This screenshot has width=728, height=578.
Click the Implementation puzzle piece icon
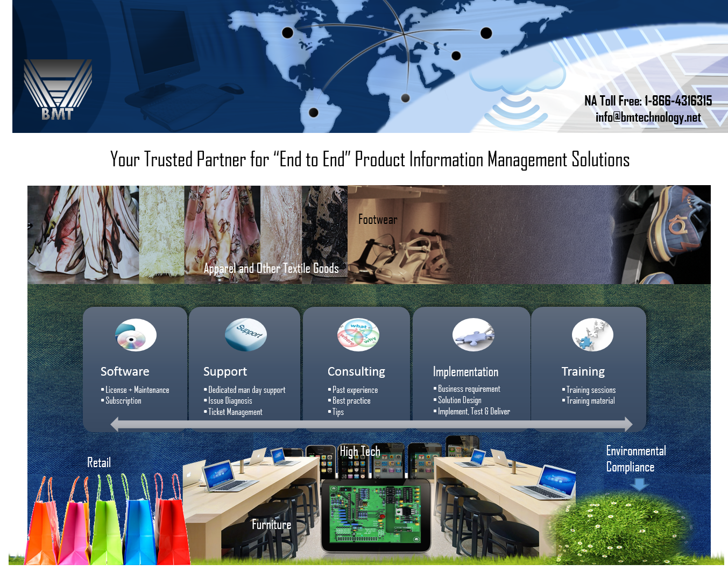click(473, 335)
